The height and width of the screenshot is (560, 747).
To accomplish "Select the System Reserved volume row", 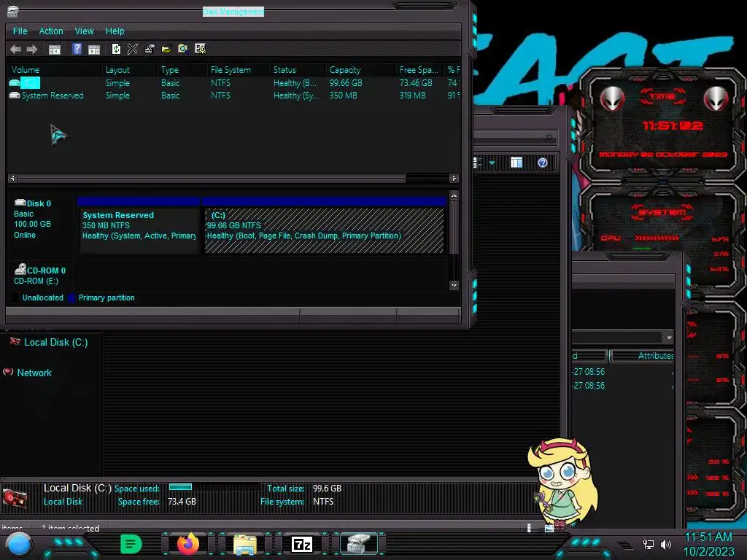I will click(x=233, y=96).
